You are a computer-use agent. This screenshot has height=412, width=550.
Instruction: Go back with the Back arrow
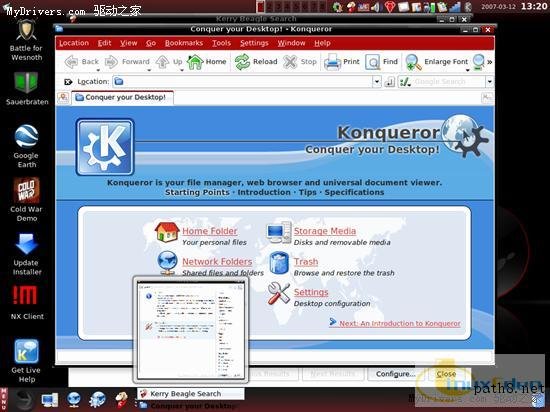72,62
